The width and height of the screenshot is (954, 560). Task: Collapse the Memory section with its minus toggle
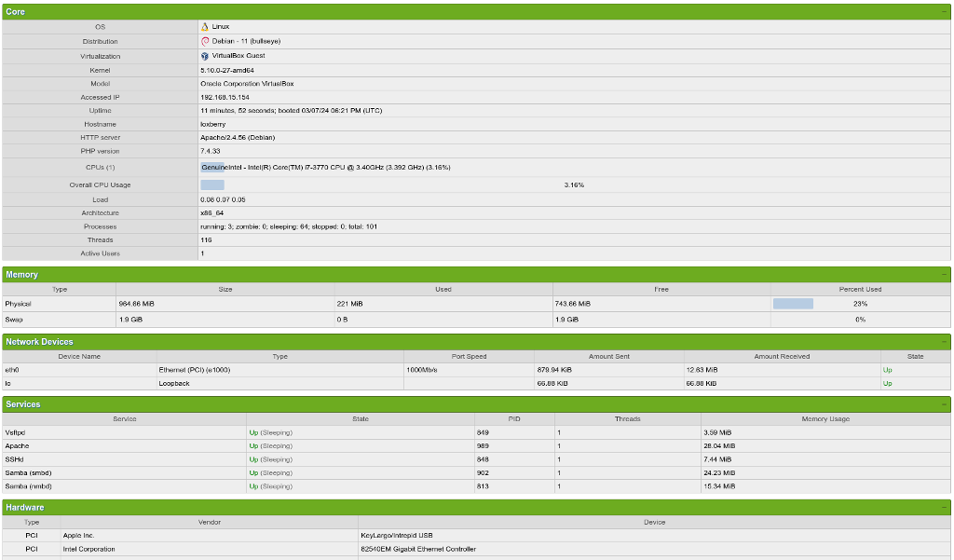pos(945,275)
